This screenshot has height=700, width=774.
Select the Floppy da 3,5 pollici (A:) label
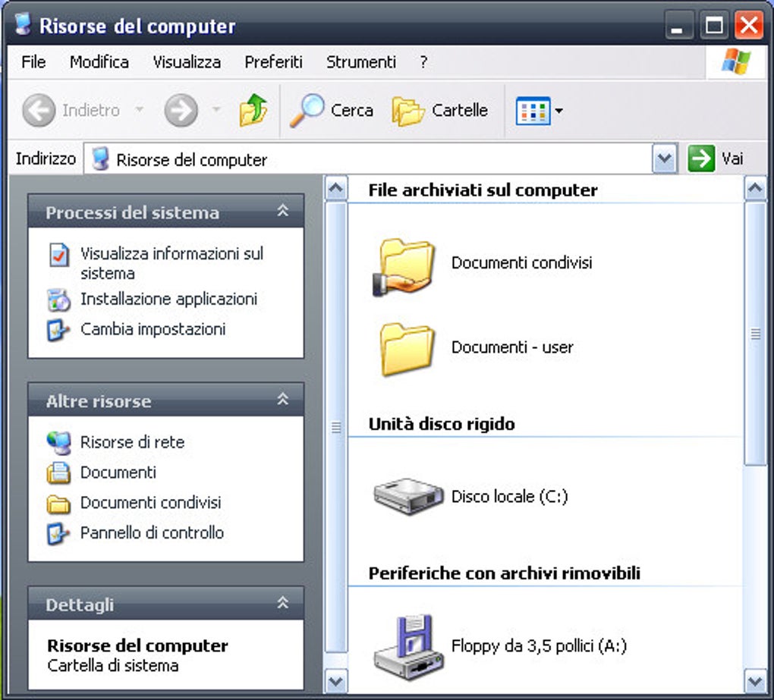coord(539,645)
